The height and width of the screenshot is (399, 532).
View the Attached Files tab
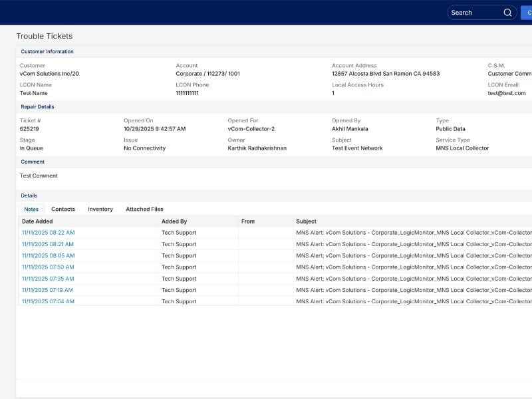pyautogui.click(x=144, y=209)
